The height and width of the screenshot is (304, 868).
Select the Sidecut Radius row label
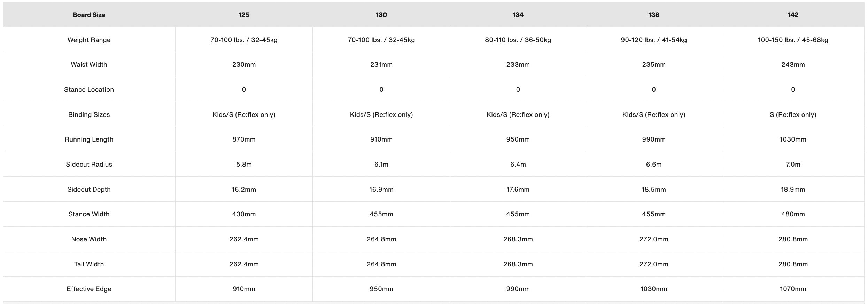[x=89, y=165]
